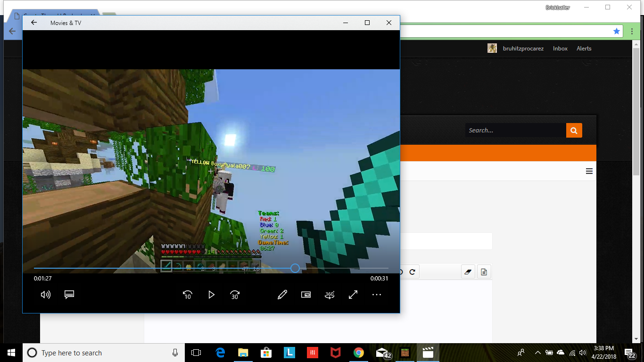Mute the video volume speaker icon
Image resolution: width=644 pixels, height=362 pixels.
(x=46, y=295)
